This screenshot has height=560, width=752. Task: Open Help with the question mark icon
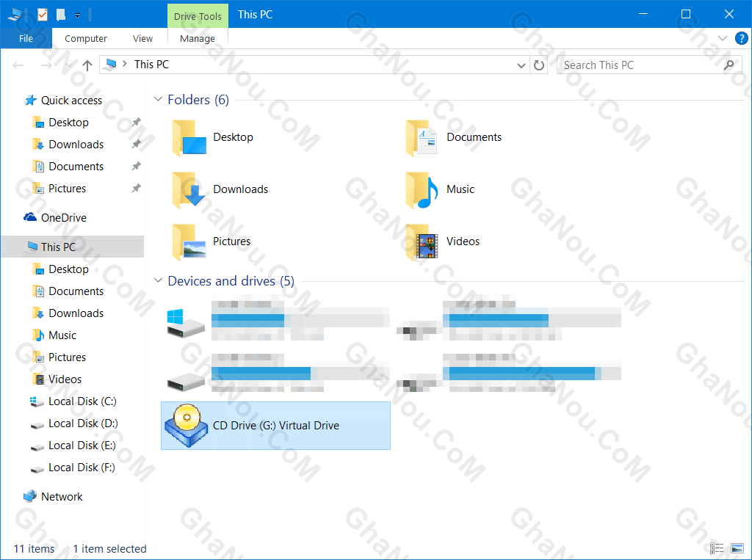[741, 38]
